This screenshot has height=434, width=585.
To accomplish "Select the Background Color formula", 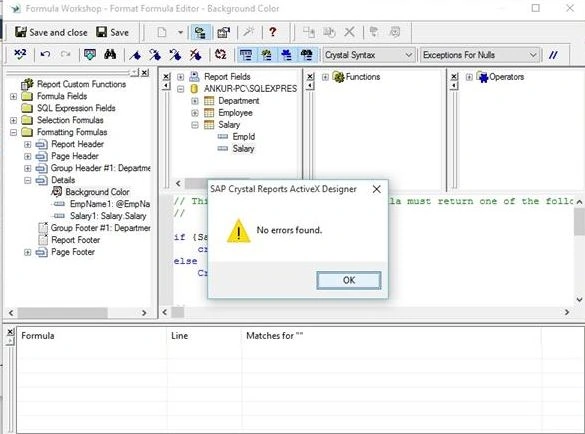I will (x=97, y=192).
